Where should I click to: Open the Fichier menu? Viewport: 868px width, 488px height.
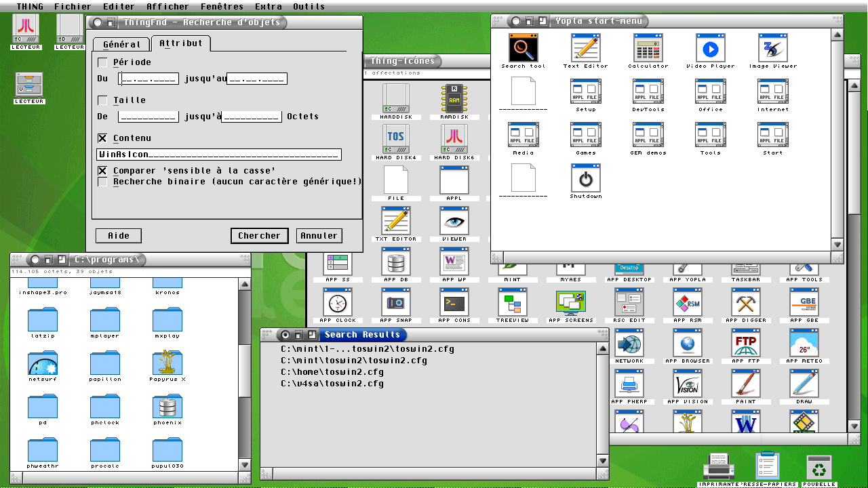(73, 7)
